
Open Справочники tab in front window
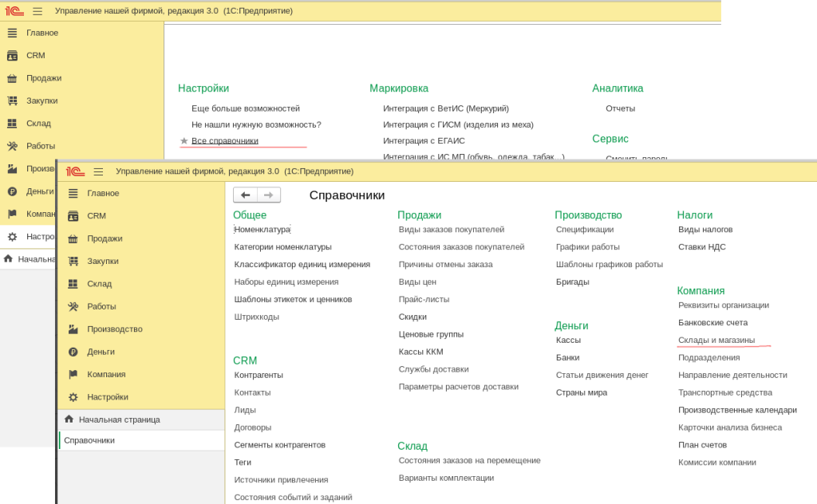tap(142, 440)
